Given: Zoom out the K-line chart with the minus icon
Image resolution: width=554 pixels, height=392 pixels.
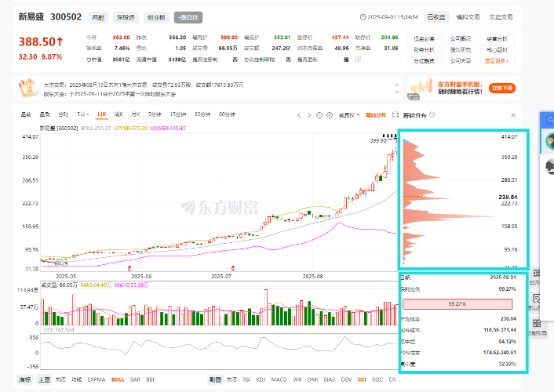Looking at the screenshot, I should [x=319, y=115].
